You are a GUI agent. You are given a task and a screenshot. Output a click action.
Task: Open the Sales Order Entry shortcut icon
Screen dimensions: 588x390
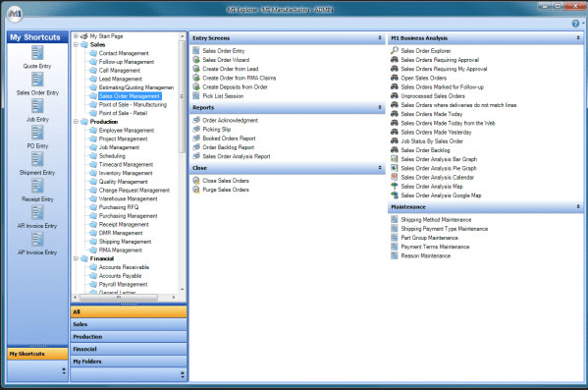click(37, 80)
